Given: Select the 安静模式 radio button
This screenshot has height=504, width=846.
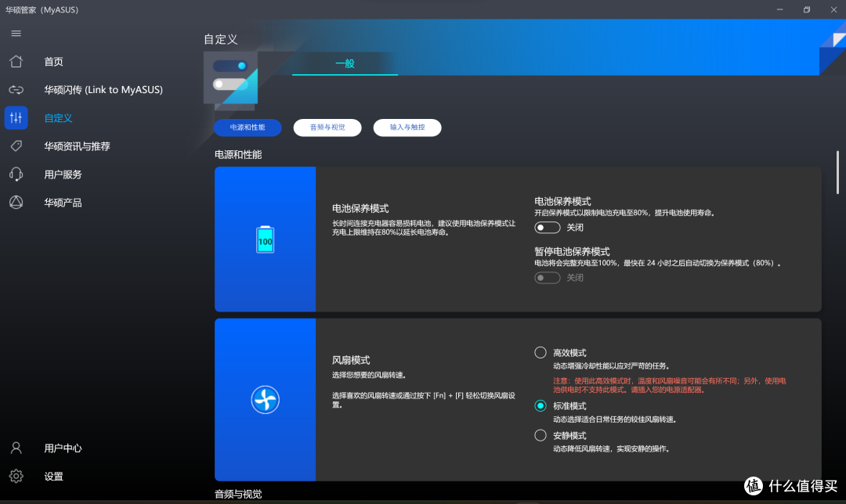Looking at the screenshot, I should click(540, 435).
